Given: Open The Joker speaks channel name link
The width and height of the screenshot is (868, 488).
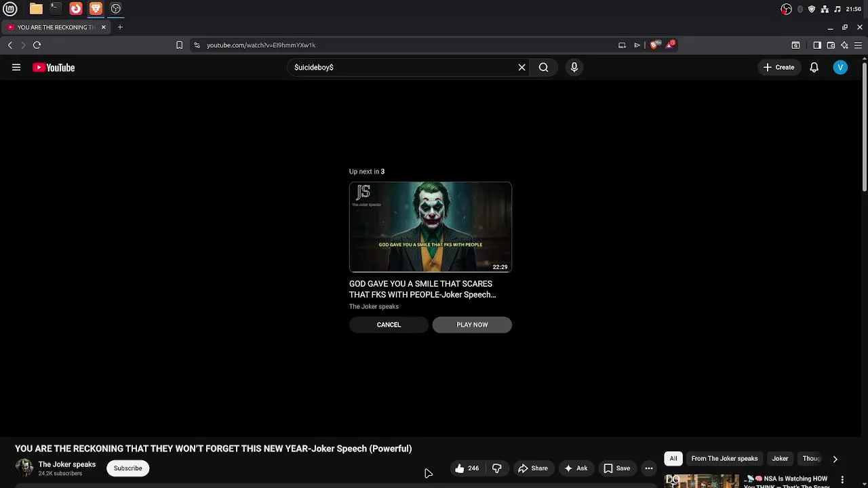Looking at the screenshot, I should pos(67,464).
